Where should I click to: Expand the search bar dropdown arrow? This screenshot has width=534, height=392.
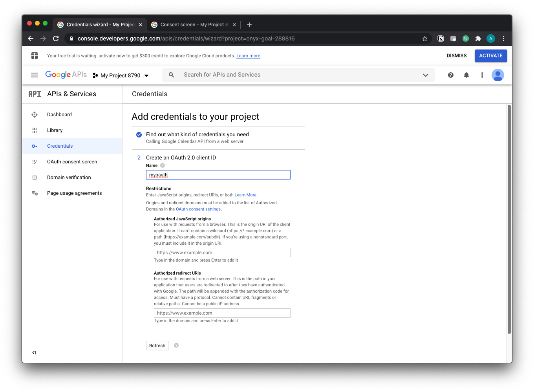[425, 75]
